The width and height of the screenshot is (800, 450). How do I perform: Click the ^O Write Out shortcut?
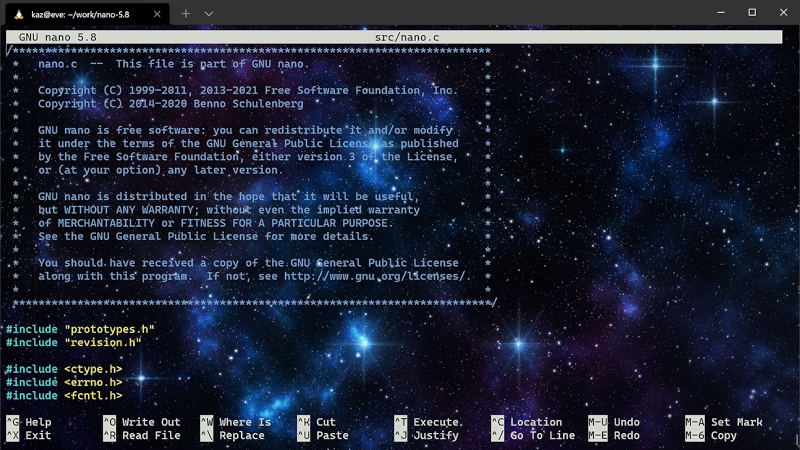coord(142,422)
